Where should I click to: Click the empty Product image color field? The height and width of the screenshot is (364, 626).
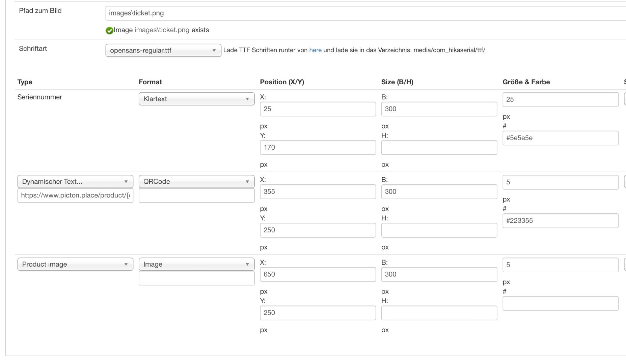pyautogui.click(x=560, y=304)
